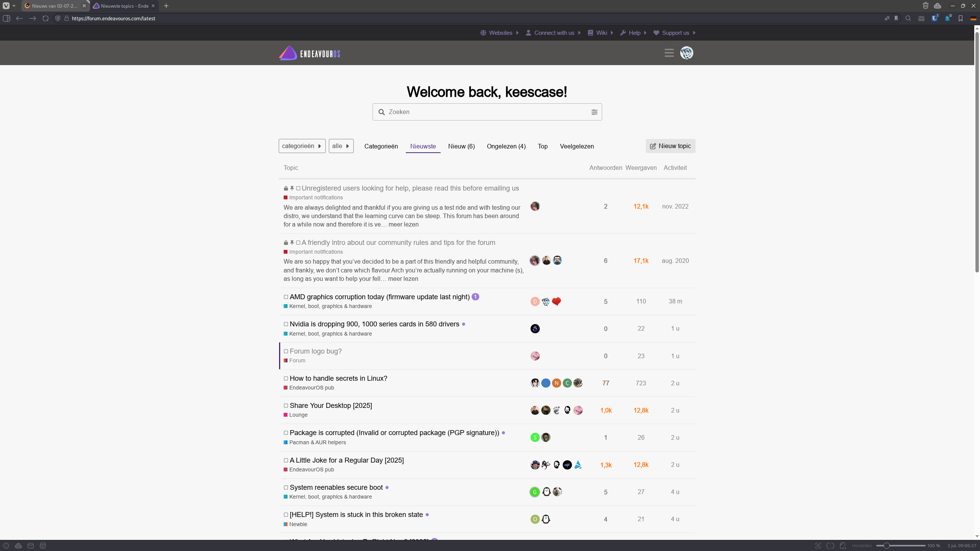Open your user profile avatar menu

(686, 53)
